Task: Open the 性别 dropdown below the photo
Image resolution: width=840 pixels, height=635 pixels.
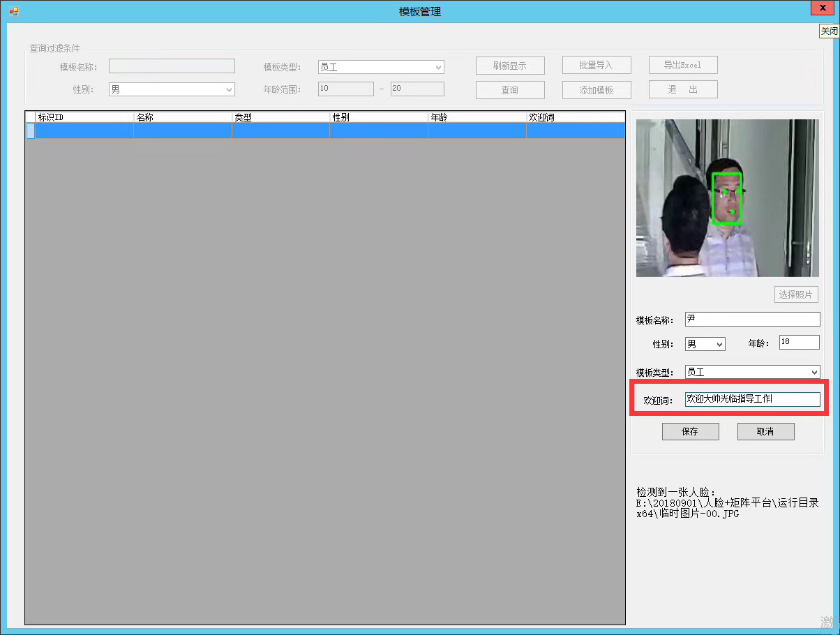Action: 705,344
